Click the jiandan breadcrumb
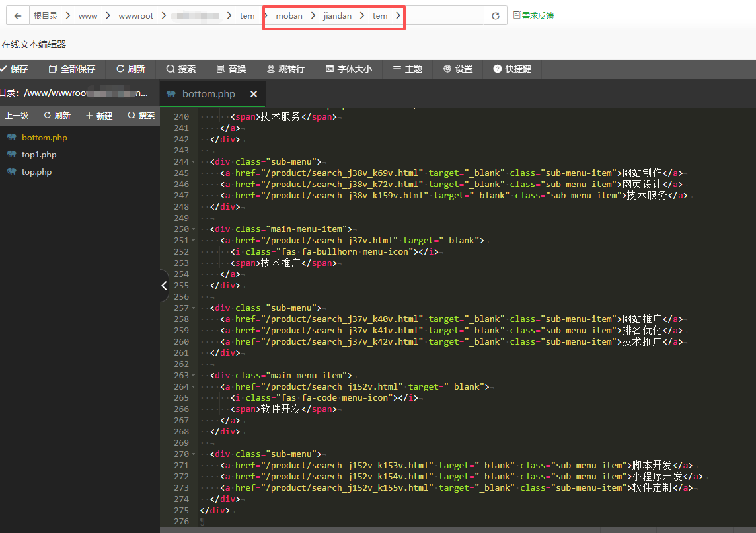 point(338,16)
